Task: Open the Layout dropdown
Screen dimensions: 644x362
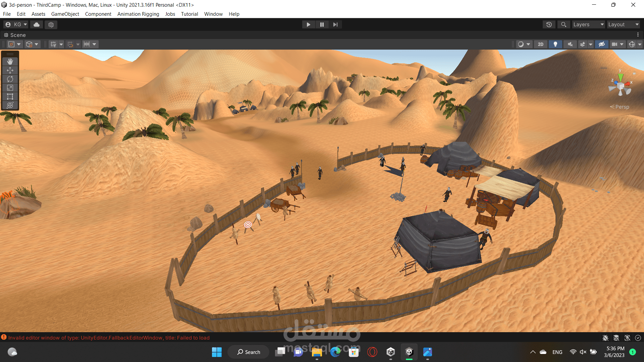Action: [x=623, y=24]
